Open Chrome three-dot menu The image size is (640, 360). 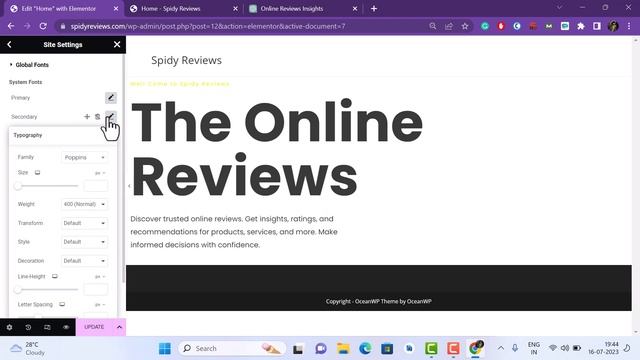pyautogui.click(x=629, y=26)
